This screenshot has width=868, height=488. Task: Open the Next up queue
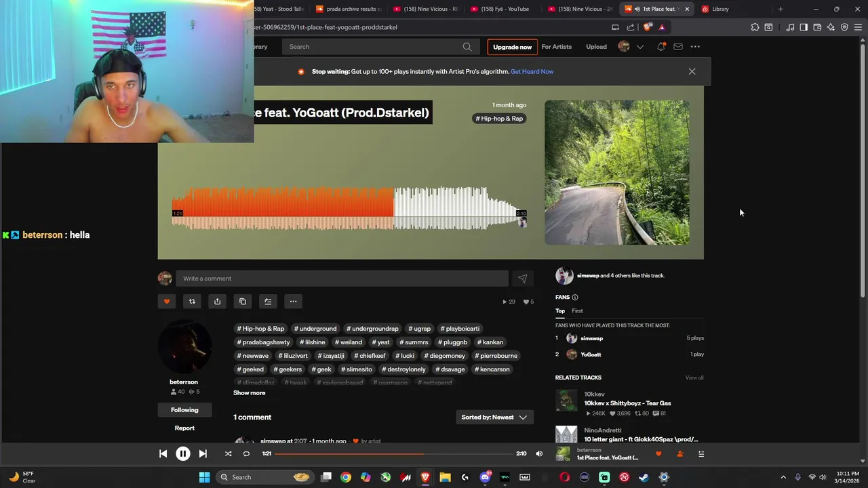pyautogui.click(x=701, y=454)
